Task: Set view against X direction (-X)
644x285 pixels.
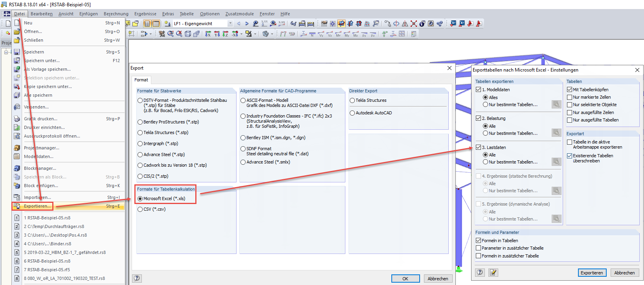Action: pyautogui.click(x=235, y=34)
